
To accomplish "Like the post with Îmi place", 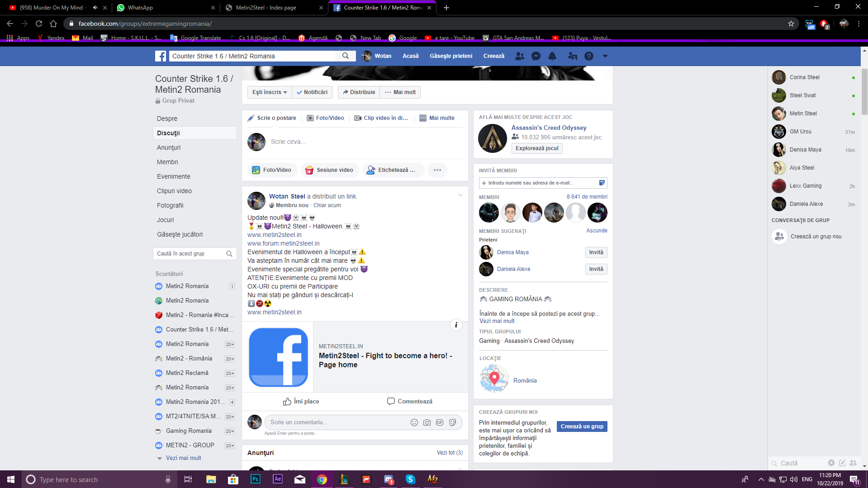I will click(x=301, y=402).
